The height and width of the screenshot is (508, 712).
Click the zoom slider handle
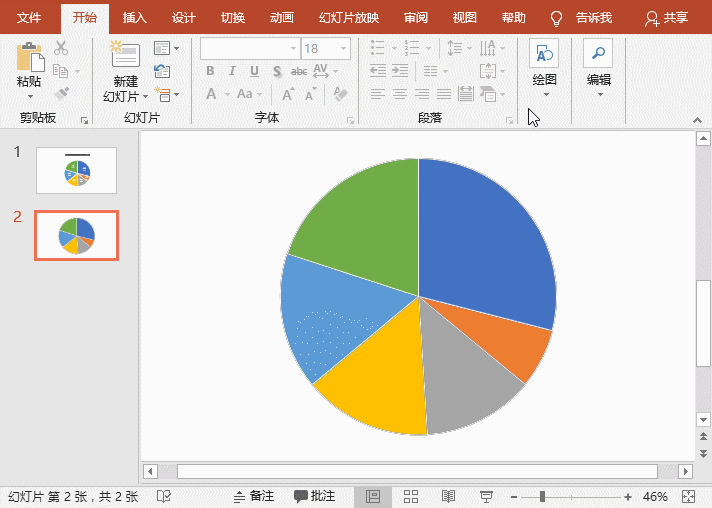[x=542, y=496]
